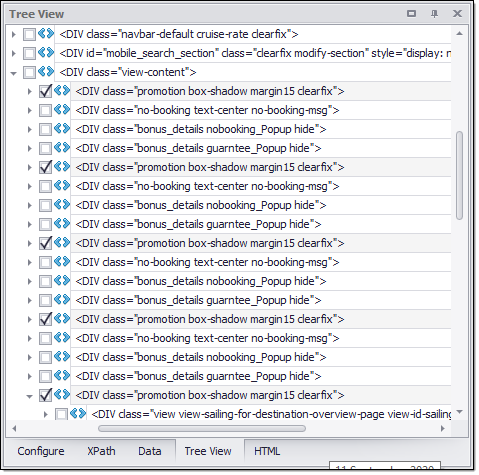Click tag icon beside view-content DIV
Image resolution: width=479 pixels, height=475 pixels.
(x=46, y=72)
